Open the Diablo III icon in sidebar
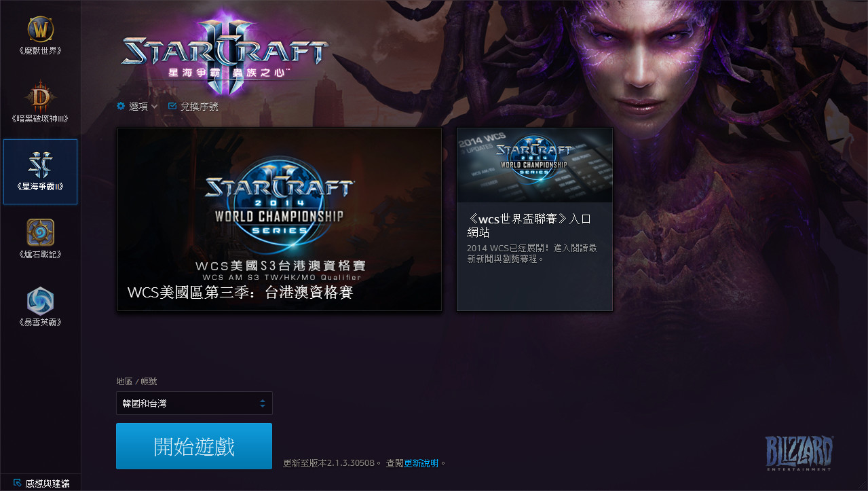868x491 pixels. coord(40,98)
